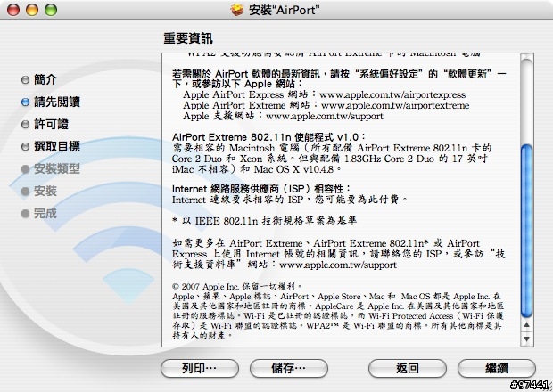Click the green zoom window button
The image size is (553, 392).
coord(51,10)
